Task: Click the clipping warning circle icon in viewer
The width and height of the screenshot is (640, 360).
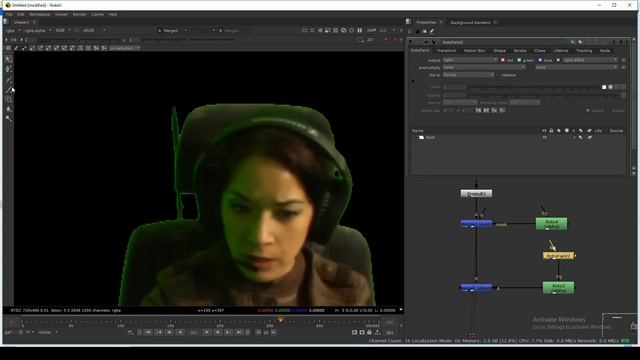Action: coord(344,30)
